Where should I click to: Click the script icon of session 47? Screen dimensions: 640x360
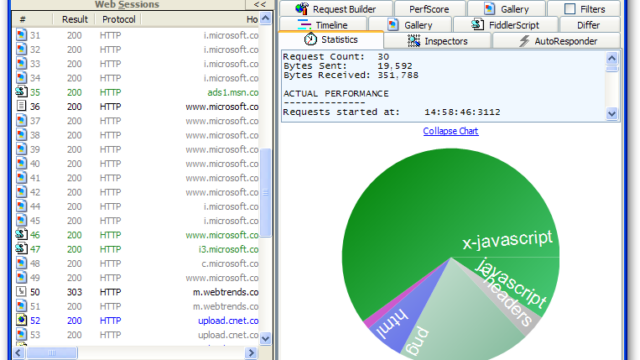click(21, 249)
